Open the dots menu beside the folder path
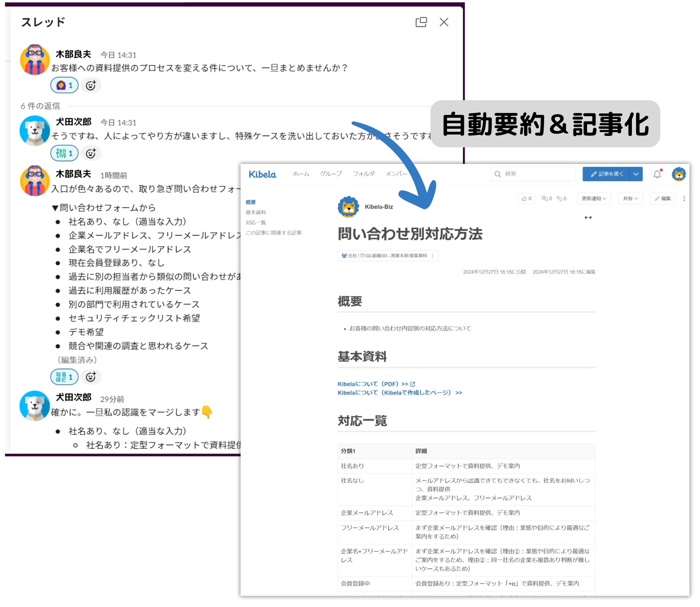Image resolution: width=700 pixels, height=607 pixels. [433, 256]
